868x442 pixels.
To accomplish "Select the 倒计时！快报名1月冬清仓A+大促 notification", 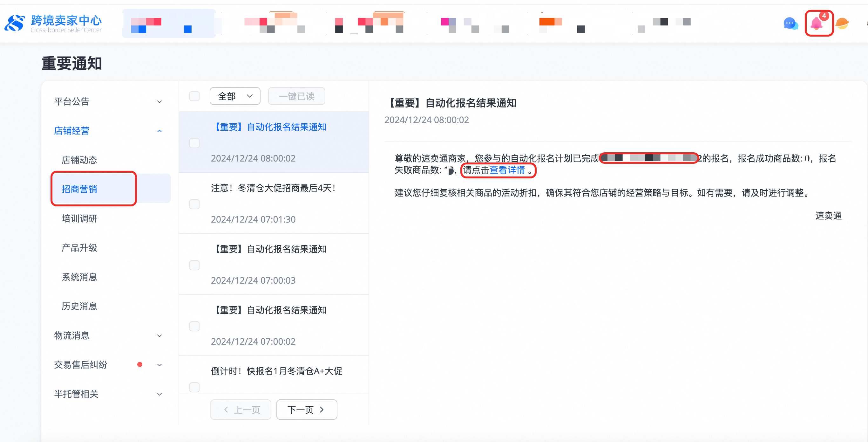I will tap(276, 371).
